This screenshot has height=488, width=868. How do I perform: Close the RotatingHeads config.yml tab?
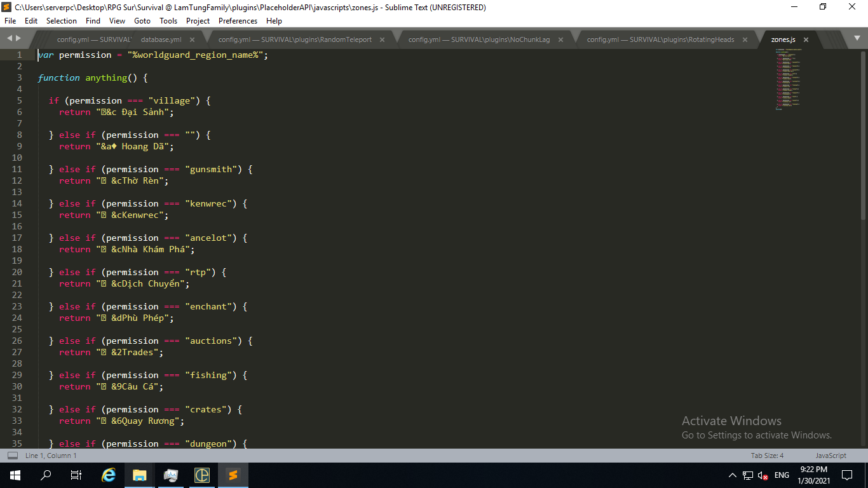click(745, 39)
